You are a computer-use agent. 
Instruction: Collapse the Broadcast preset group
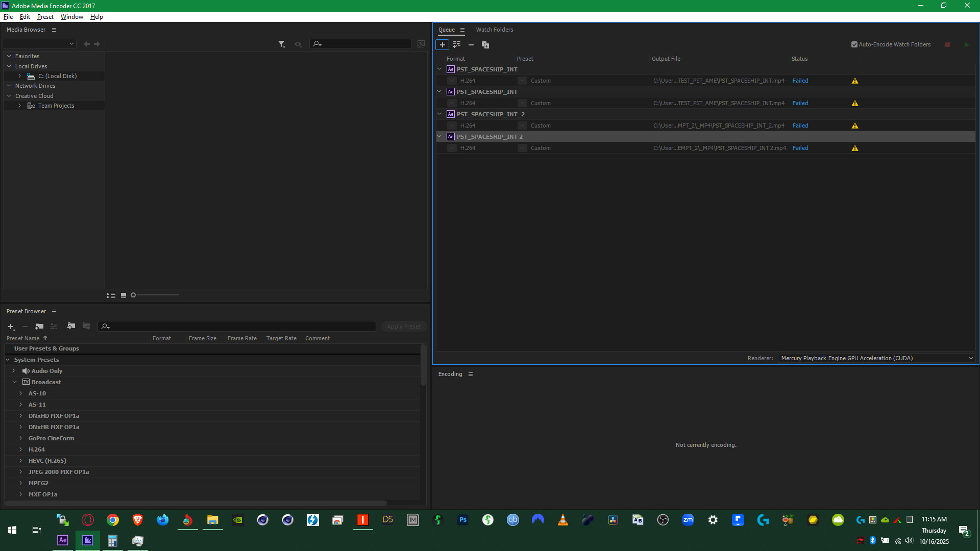click(x=15, y=382)
